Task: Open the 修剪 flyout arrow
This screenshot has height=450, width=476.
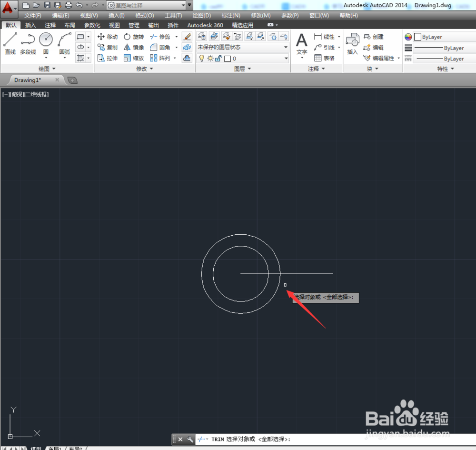Action: pos(177,37)
